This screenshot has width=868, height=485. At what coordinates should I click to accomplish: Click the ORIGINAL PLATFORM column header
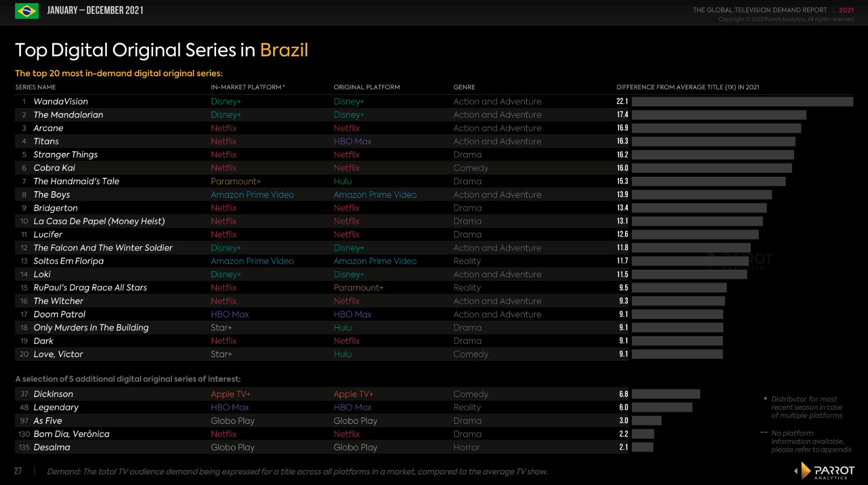[367, 87]
